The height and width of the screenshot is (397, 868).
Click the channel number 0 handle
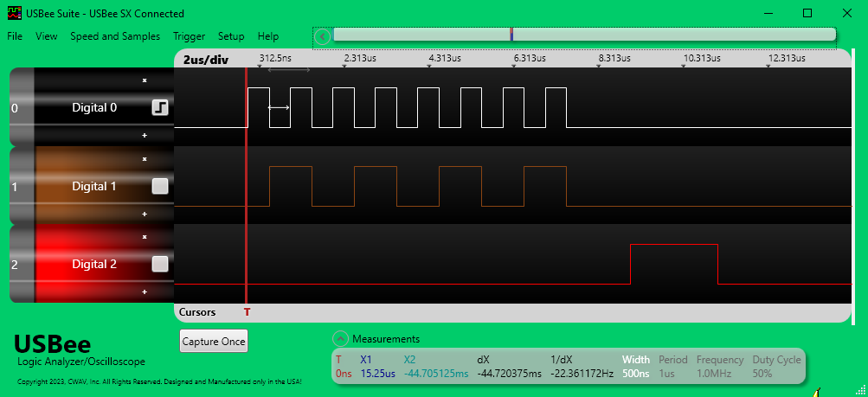pyautogui.click(x=15, y=108)
